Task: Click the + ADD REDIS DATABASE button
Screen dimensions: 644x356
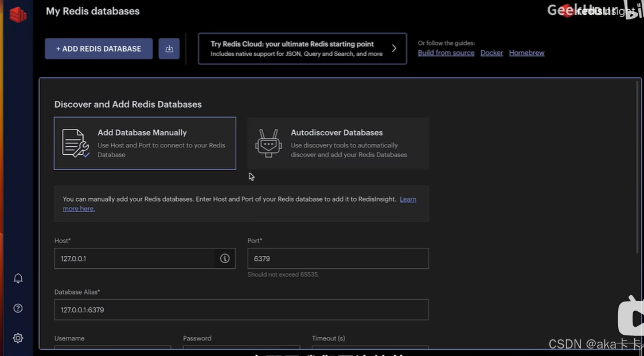Action: 99,49
